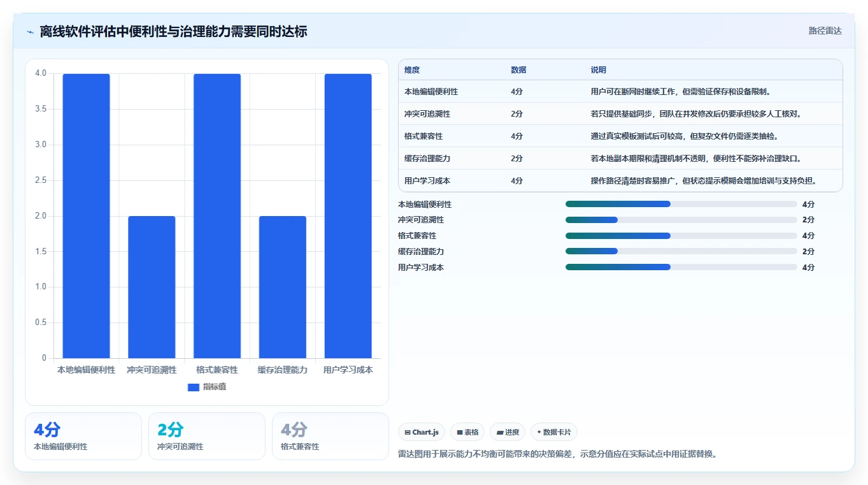Click the 用户学习成本 bar in the chart
This screenshot has height=485, width=868.
point(348,216)
